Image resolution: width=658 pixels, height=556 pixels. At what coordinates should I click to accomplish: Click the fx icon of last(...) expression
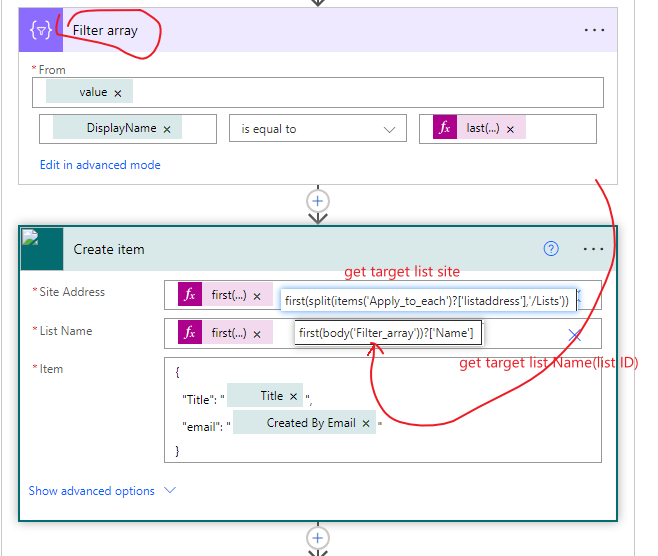click(x=445, y=127)
